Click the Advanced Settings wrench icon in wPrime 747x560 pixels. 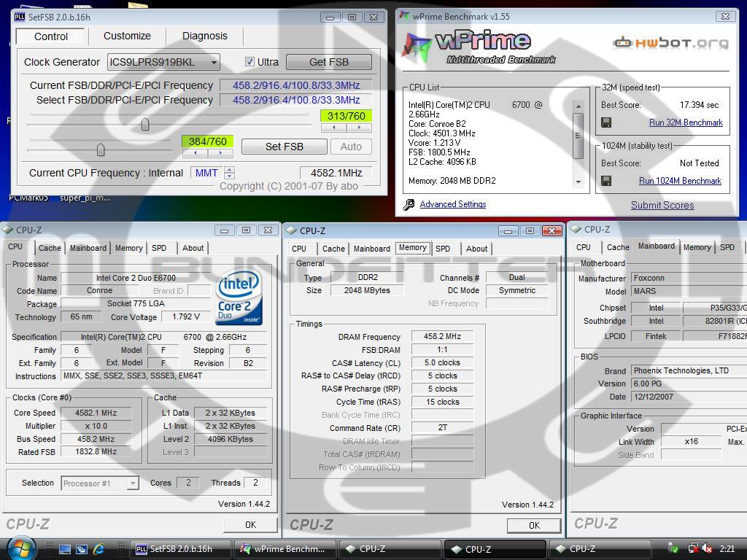(409, 204)
